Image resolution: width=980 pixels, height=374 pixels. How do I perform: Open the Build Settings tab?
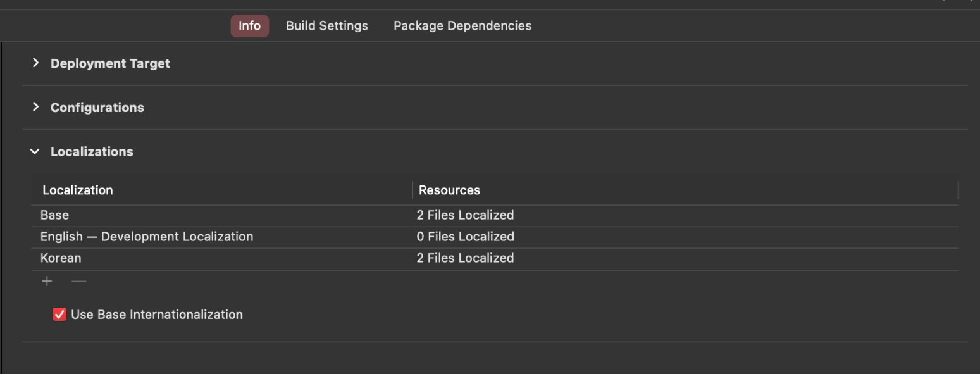tap(327, 26)
